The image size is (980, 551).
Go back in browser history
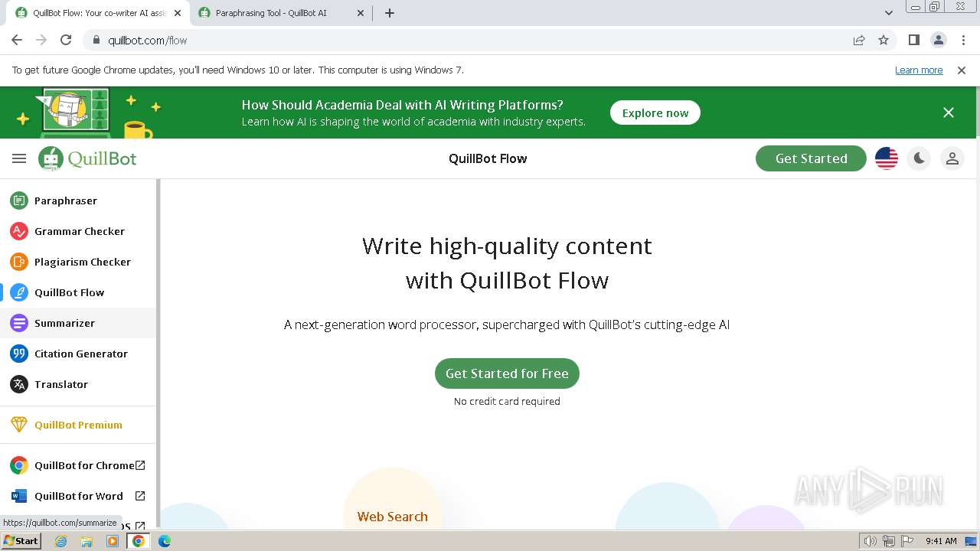[x=17, y=41]
